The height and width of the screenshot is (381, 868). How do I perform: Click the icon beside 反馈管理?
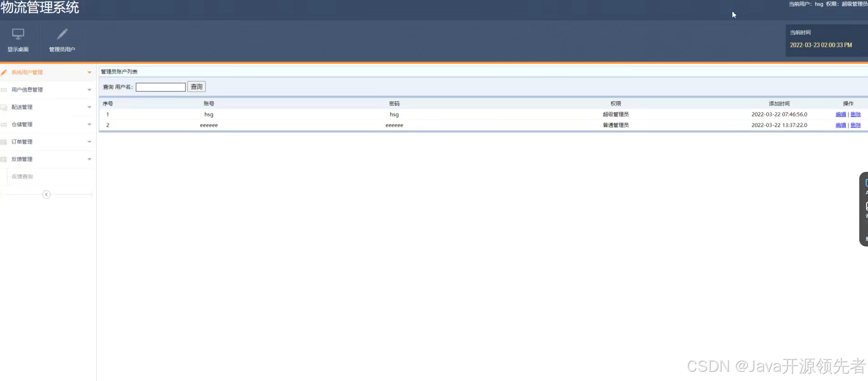pos(4,159)
